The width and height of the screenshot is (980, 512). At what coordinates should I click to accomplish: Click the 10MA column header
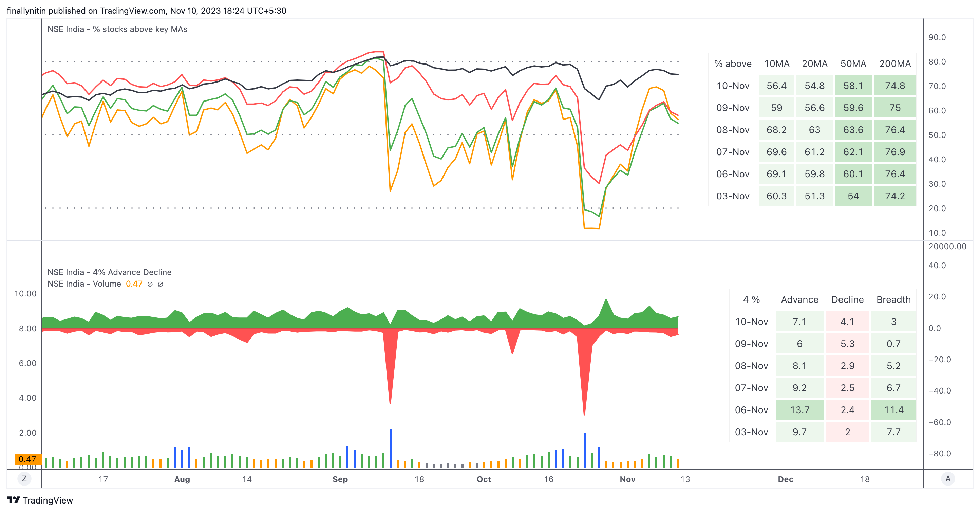tap(776, 63)
